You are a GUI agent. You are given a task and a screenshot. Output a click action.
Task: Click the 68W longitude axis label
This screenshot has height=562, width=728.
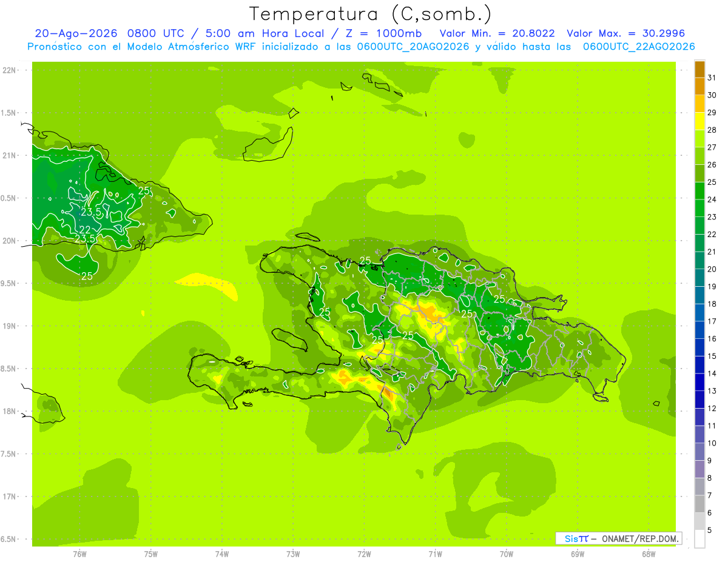tap(649, 554)
